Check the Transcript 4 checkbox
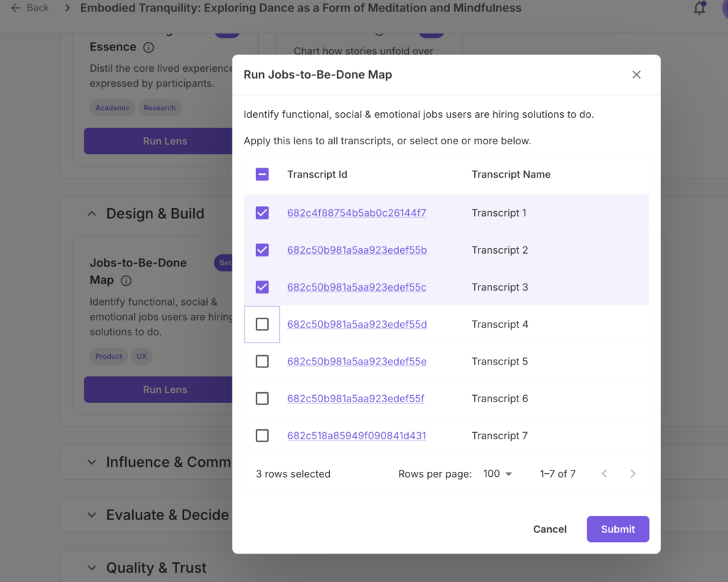This screenshot has height=582, width=728. coord(262,325)
